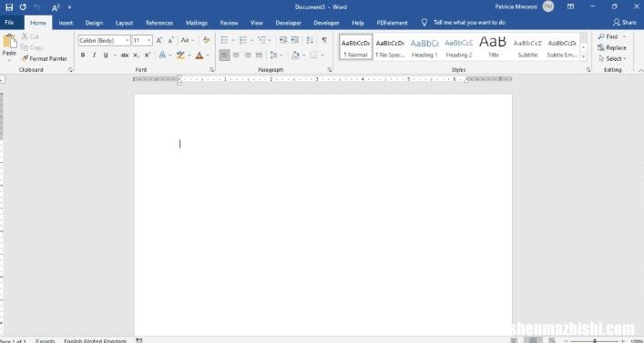Viewport: 644px width, 343px height.
Task: Expand the Styles gallery more arrow
Action: click(584, 57)
